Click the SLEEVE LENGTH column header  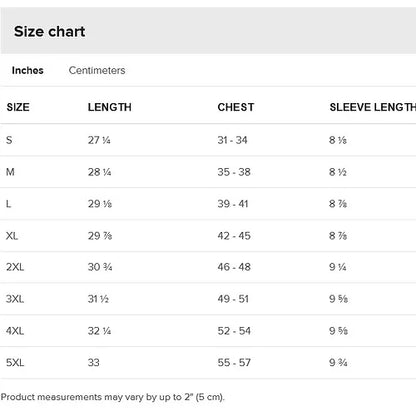(x=373, y=107)
